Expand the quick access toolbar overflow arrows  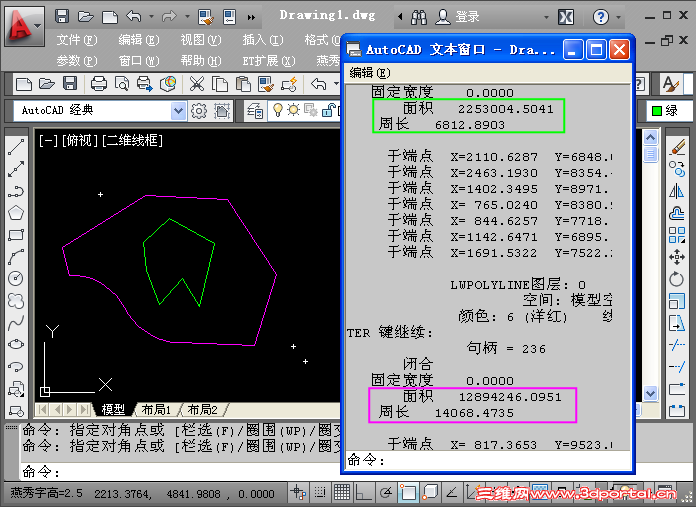251,17
